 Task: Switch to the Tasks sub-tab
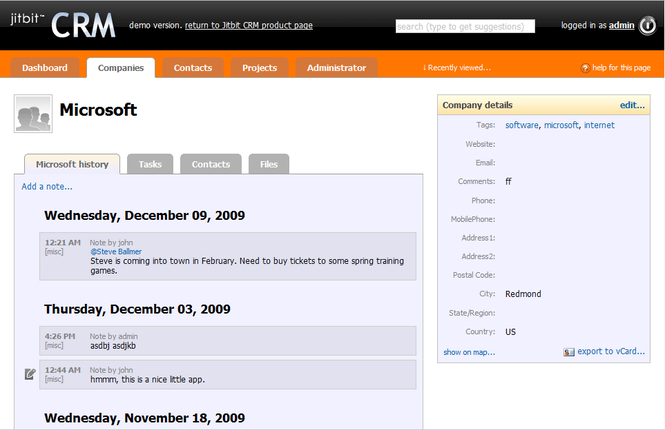(x=150, y=164)
